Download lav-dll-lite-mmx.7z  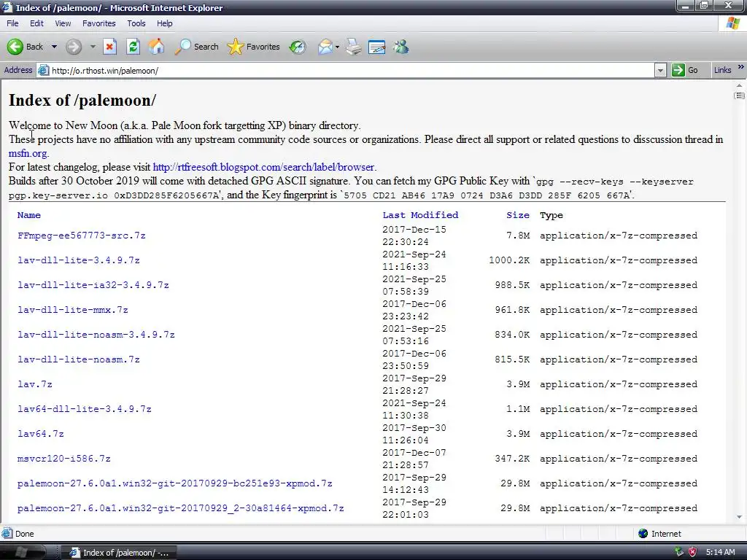coord(73,310)
